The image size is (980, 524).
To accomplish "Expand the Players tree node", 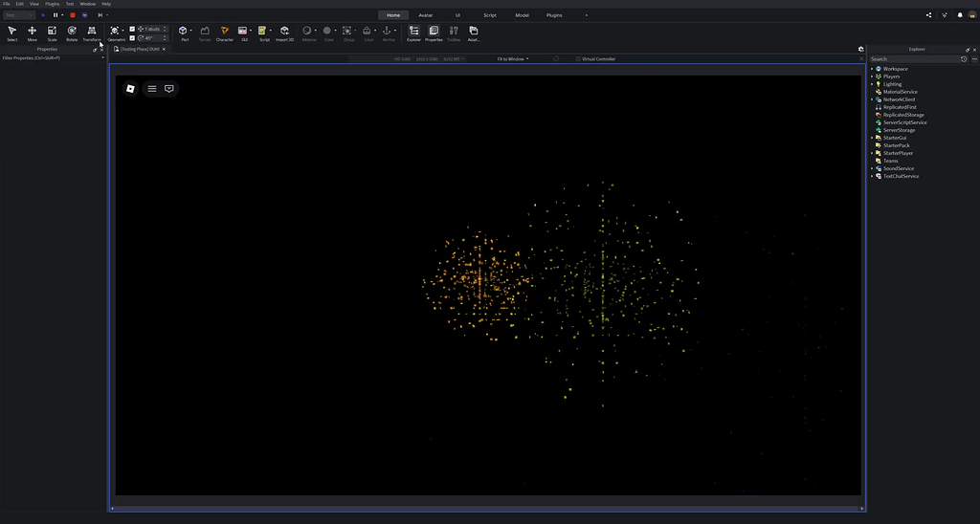I will 872,76.
